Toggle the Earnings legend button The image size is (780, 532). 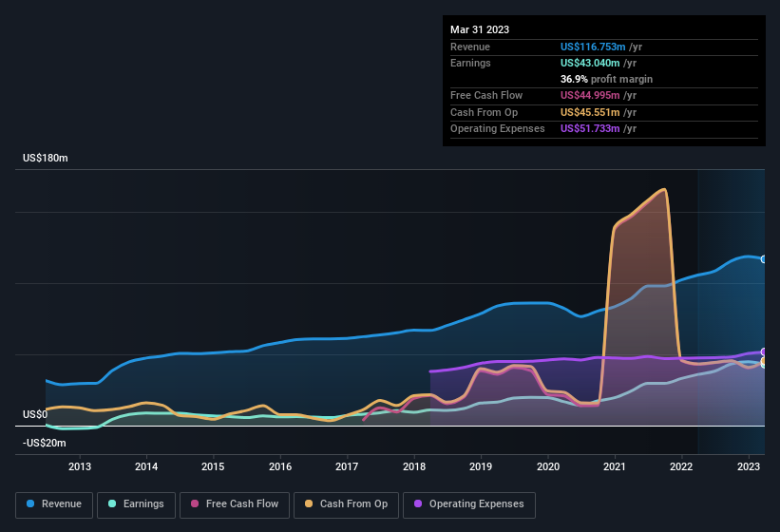[x=136, y=504]
